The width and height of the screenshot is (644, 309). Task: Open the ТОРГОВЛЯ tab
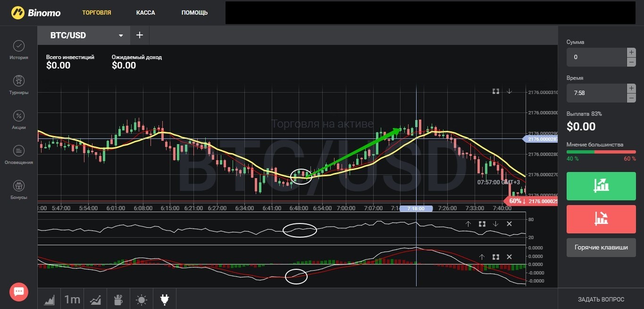[x=96, y=13]
